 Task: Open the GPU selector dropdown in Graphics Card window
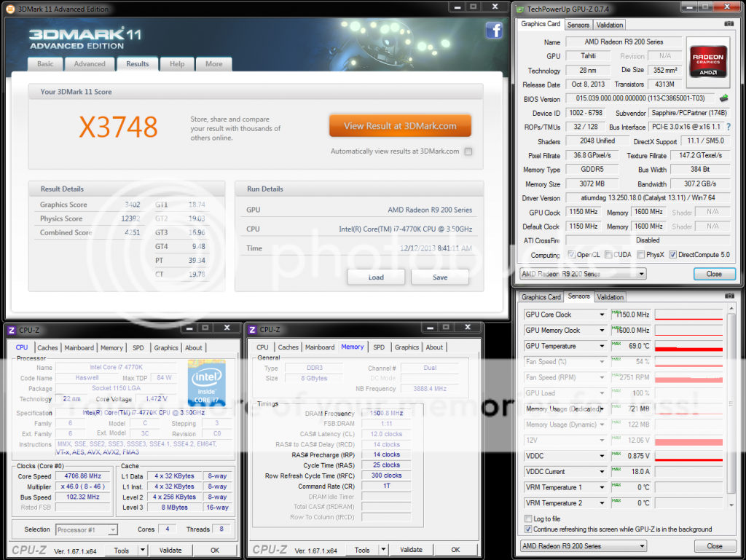(641, 274)
